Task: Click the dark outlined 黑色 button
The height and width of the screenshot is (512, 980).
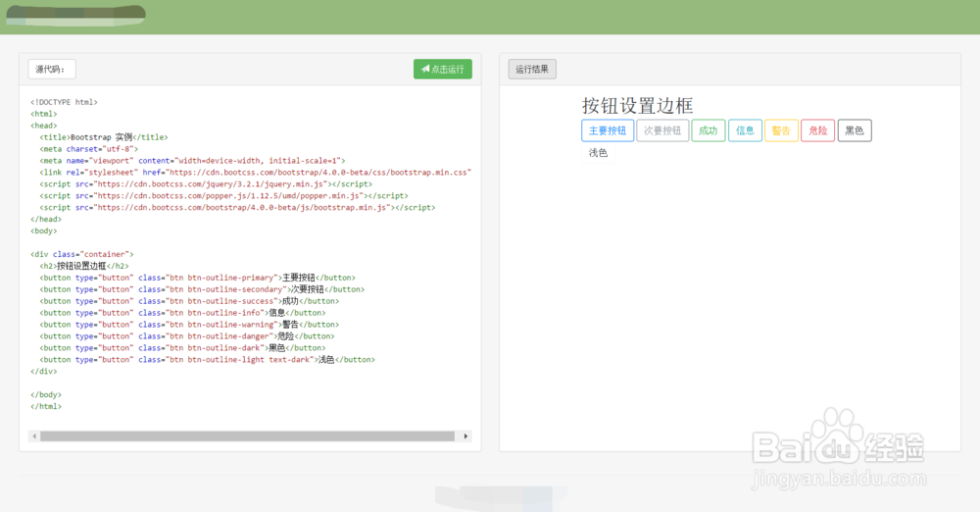Action: point(855,130)
